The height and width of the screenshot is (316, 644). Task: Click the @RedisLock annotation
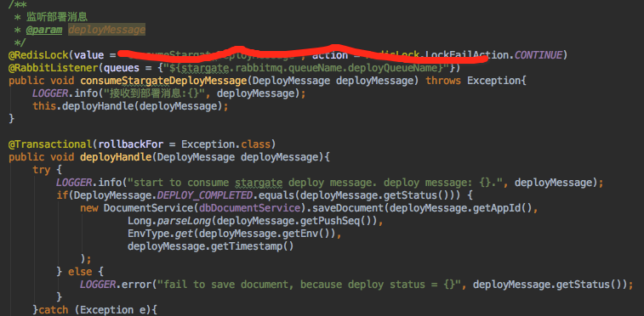37,55
